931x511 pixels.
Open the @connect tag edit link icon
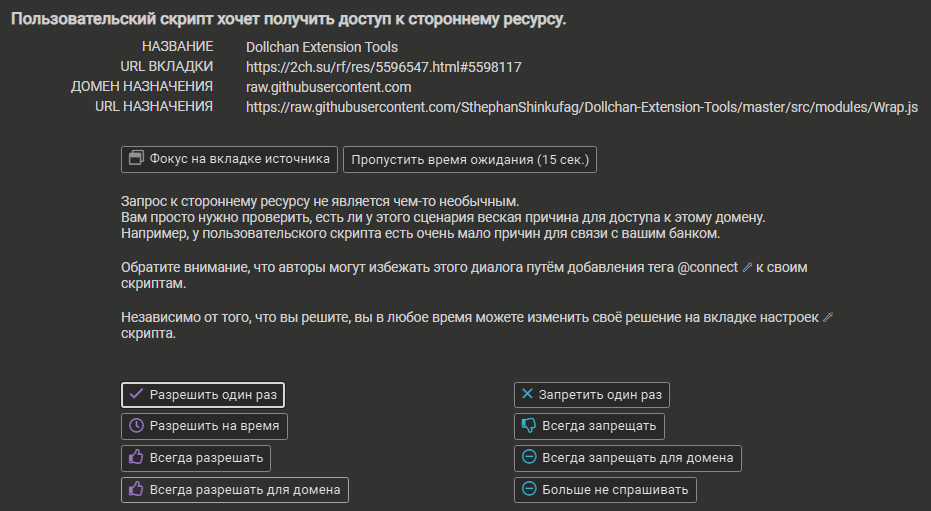point(746,269)
